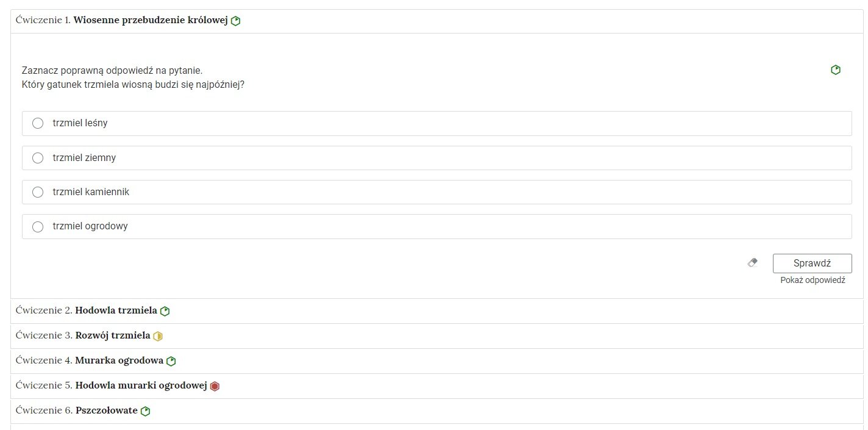Click the red icon beside Hodowla murarki ogrodowej
The height and width of the screenshot is (430, 868).
point(215,386)
